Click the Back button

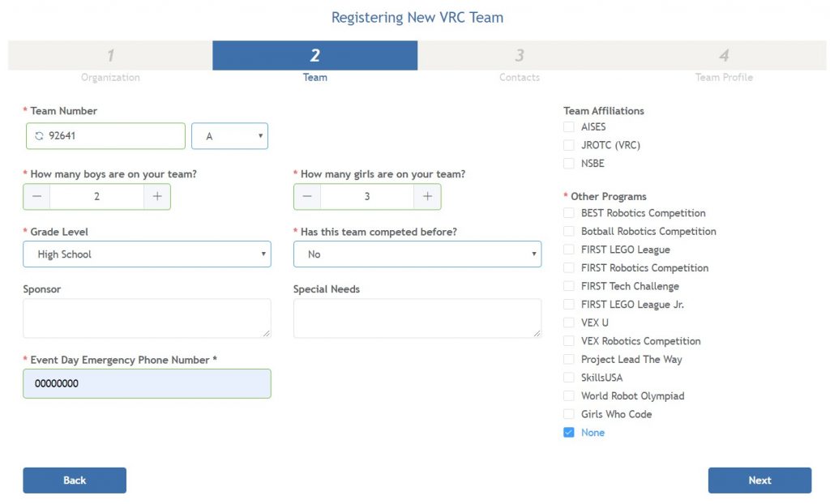click(x=75, y=481)
